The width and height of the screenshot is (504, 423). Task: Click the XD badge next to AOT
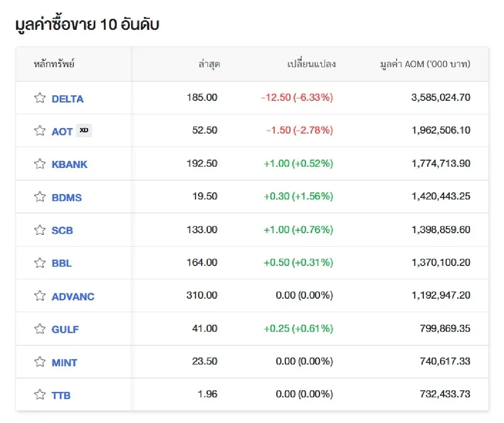point(84,130)
